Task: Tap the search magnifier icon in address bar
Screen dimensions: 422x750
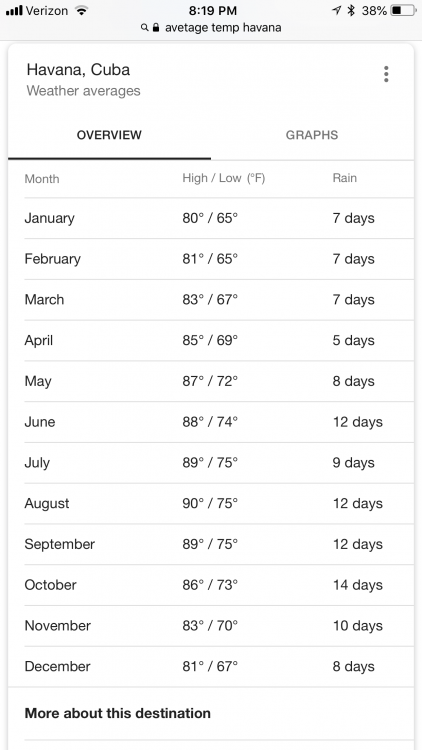Action: pyautogui.click(x=144, y=28)
